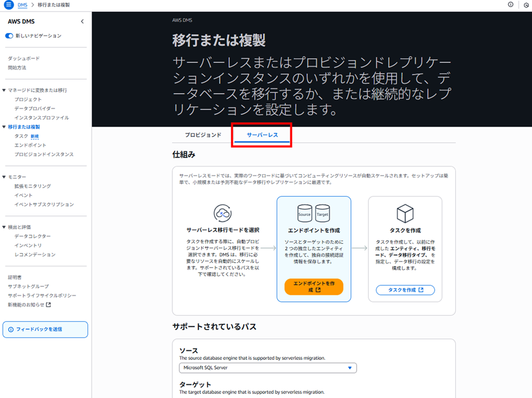This screenshot has width=532, height=398.
Task: Open the Microsoft SQL Server source dropdown
Action: pyautogui.click(x=268, y=368)
